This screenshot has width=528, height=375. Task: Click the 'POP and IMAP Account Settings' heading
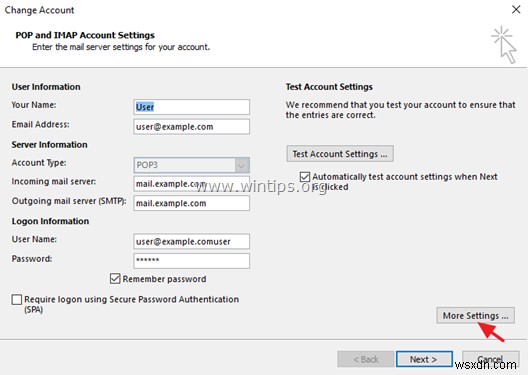85,35
